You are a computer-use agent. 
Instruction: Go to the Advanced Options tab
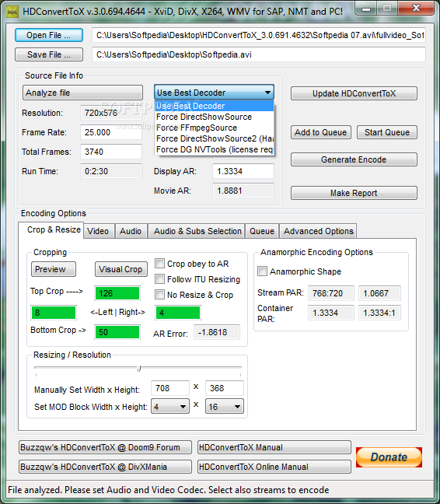coord(318,231)
